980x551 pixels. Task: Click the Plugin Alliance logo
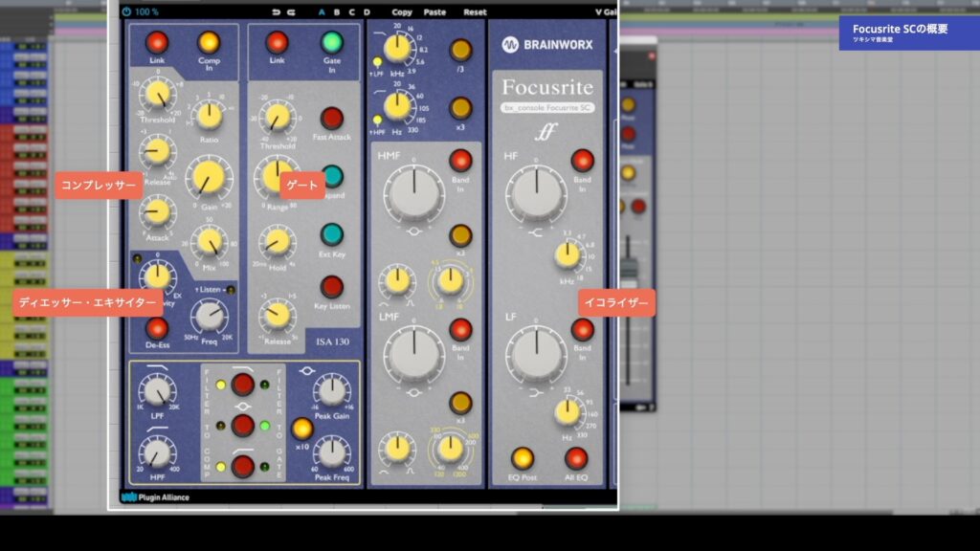tap(155, 497)
